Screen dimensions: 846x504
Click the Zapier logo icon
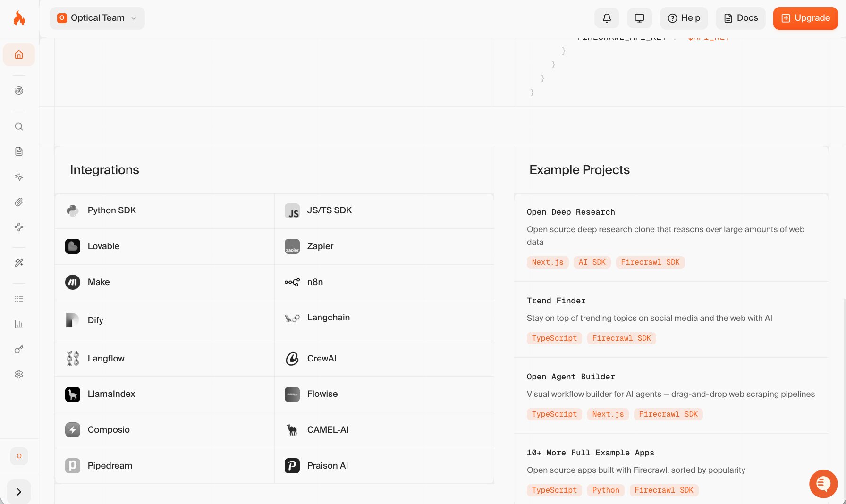coord(292,246)
